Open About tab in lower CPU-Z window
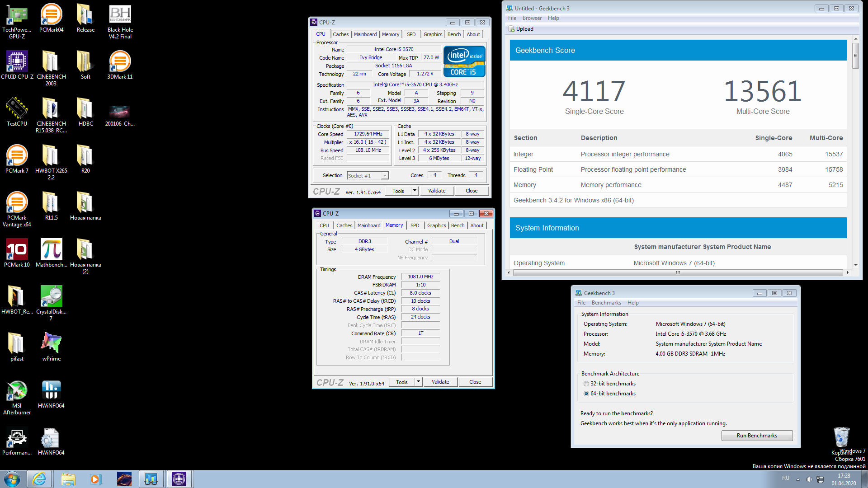 pyautogui.click(x=477, y=225)
